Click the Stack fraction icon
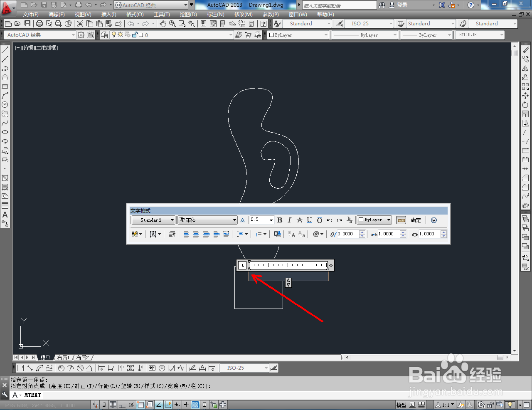Screen dimensions: 532x410 (x=350, y=220)
